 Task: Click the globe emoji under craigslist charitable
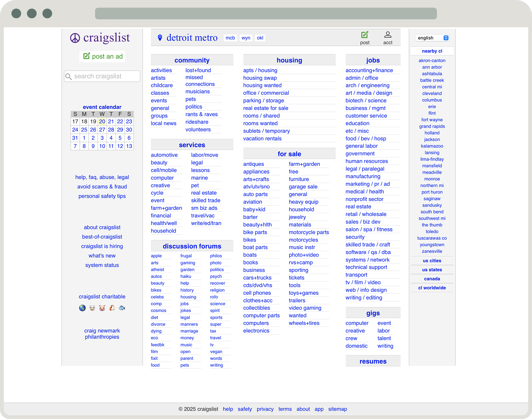pyautogui.click(x=82, y=308)
